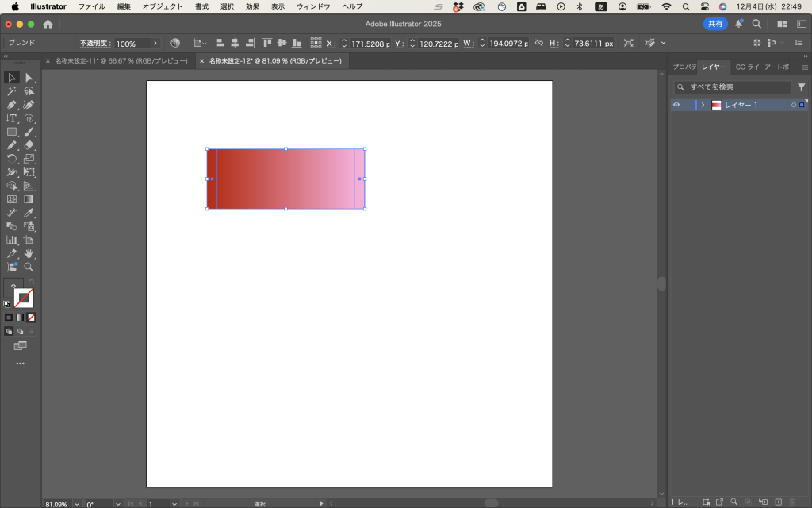Select the Zoom tool in toolbar

click(29, 267)
